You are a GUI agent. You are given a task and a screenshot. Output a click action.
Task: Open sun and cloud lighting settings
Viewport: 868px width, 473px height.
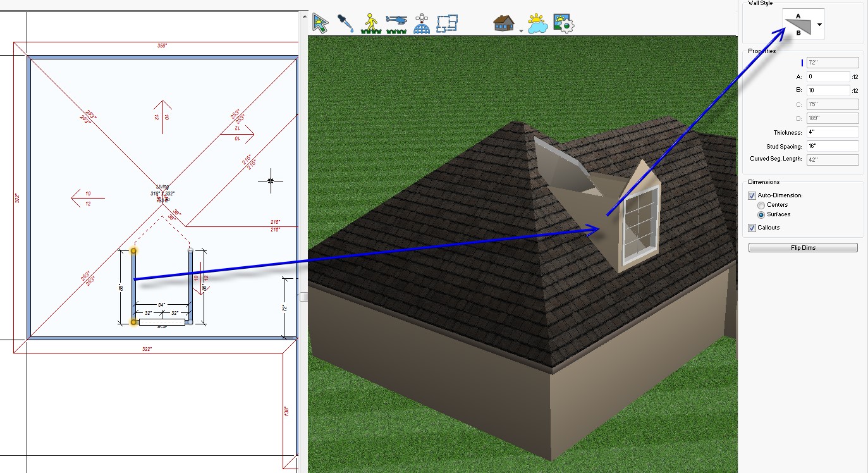537,23
